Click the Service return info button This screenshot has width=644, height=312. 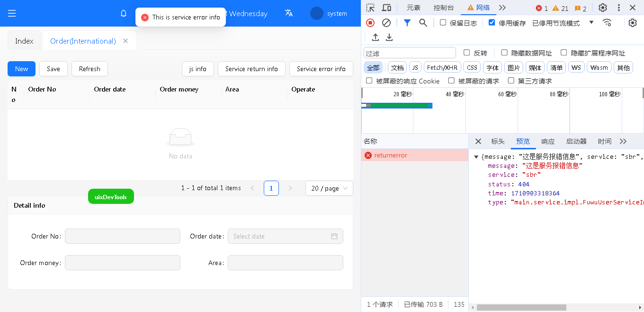click(251, 69)
